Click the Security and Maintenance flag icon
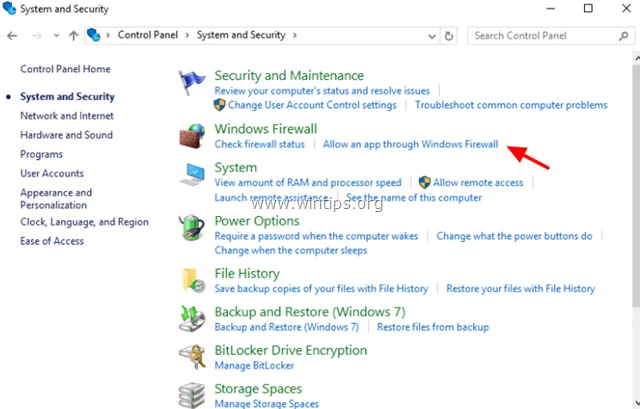Viewport: 640px width, 409px height. [x=191, y=82]
